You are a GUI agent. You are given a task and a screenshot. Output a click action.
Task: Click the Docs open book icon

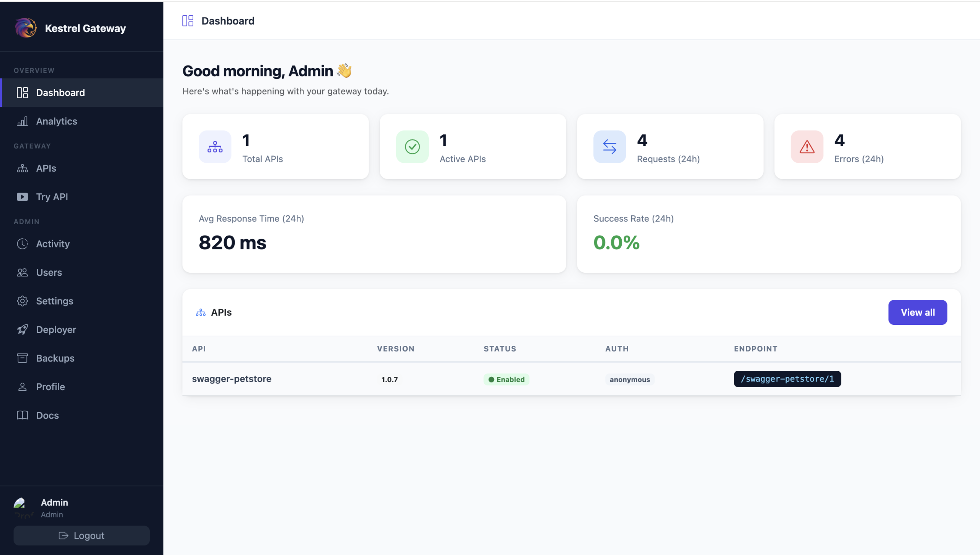click(x=22, y=416)
